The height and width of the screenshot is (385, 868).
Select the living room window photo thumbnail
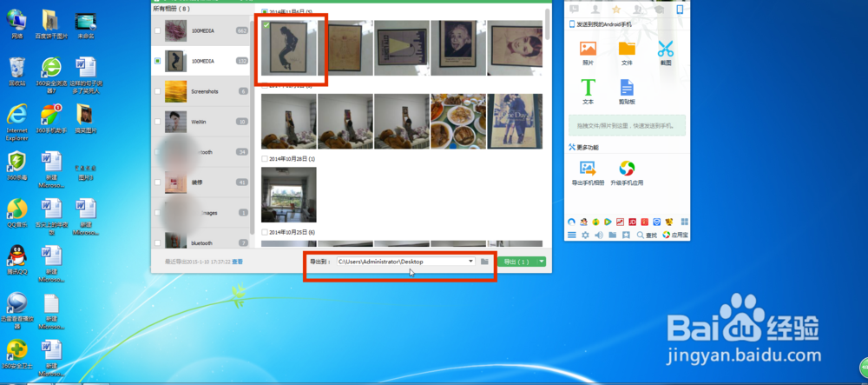[x=289, y=195]
